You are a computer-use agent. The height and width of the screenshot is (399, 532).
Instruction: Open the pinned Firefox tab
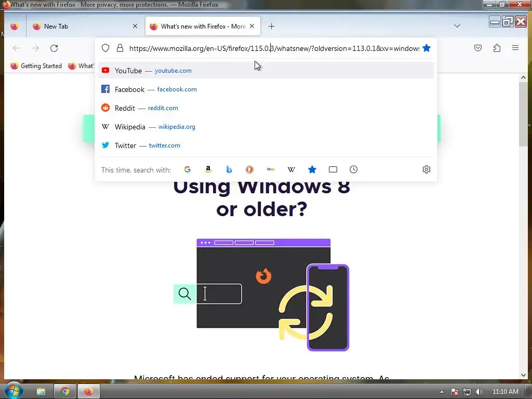point(14,26)
